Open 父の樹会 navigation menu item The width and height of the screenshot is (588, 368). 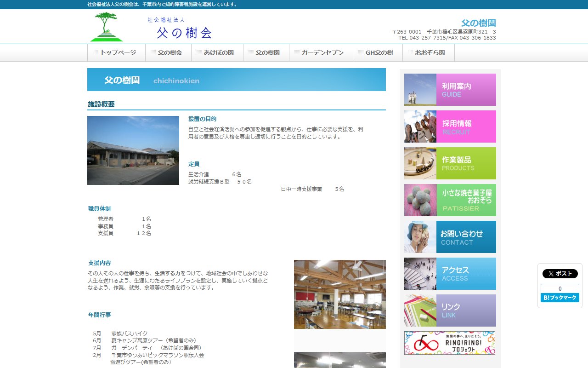point(168,53)
